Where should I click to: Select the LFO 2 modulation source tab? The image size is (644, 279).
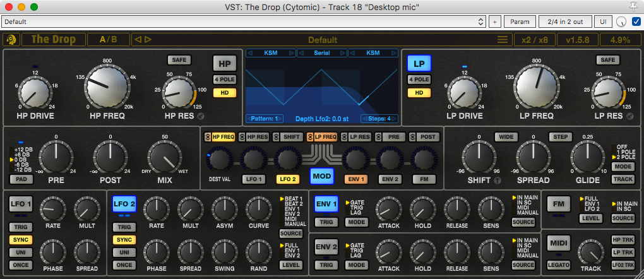pos(287,179)
